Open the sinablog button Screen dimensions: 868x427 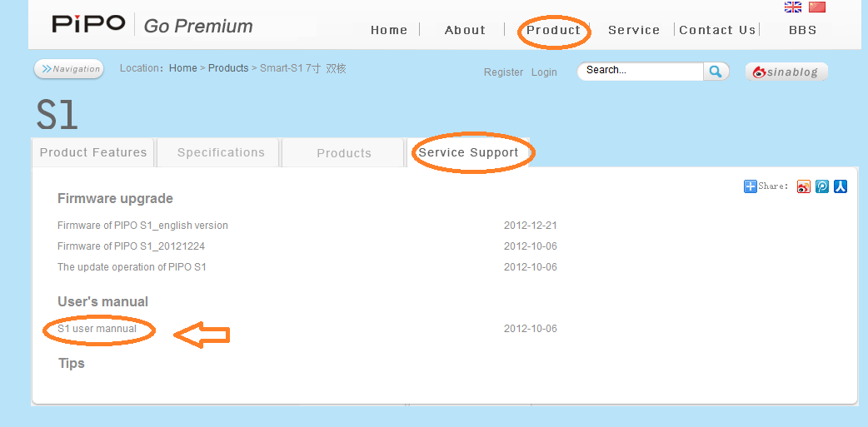pos(786,72)
